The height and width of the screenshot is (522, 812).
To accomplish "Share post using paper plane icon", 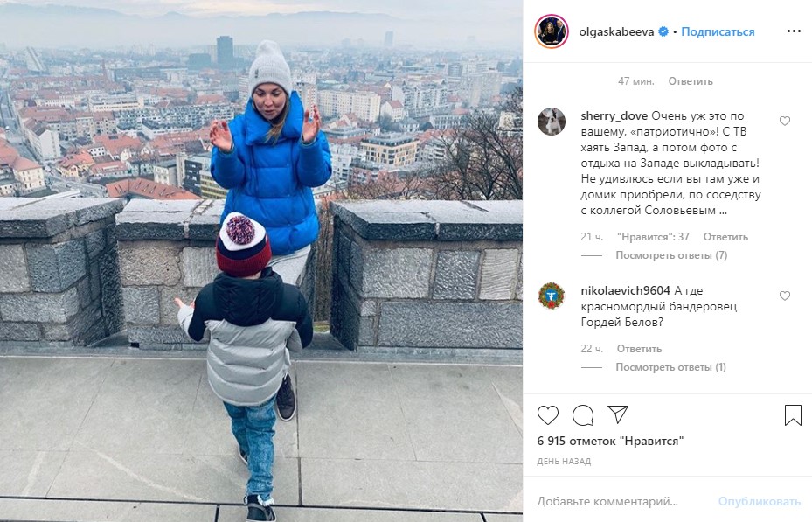I will click(x=618, y=414).
